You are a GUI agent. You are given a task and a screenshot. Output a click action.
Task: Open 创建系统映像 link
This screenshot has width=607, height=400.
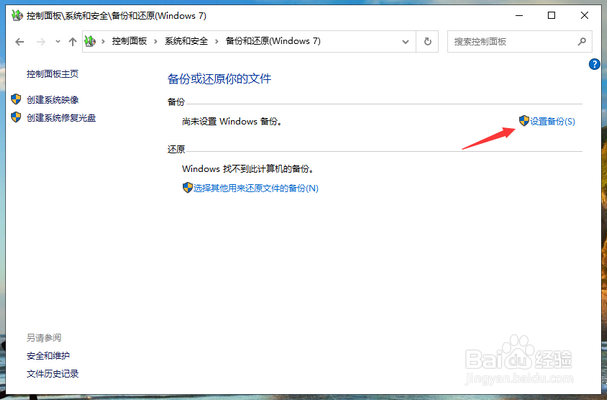coord(53,100)
